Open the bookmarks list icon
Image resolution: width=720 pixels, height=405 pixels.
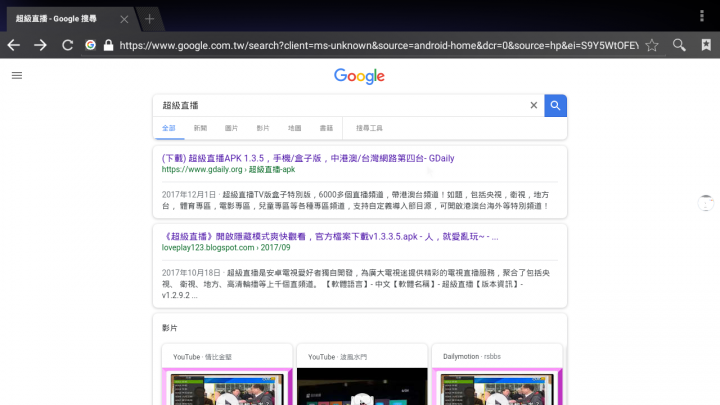pyautogui.click(x=706, y=45)
